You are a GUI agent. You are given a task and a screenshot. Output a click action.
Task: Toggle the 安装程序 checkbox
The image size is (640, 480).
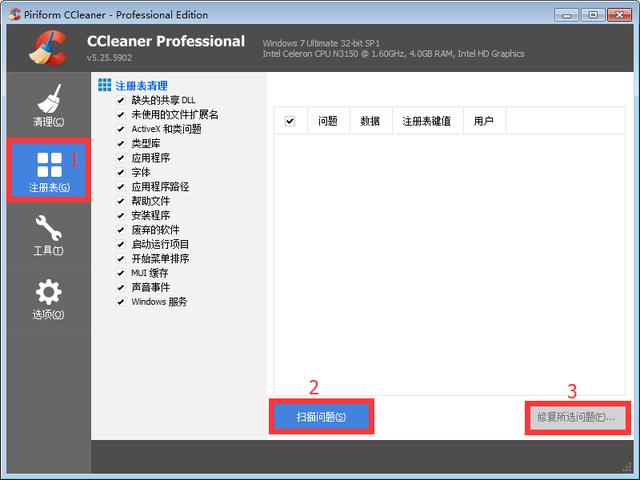121,215
